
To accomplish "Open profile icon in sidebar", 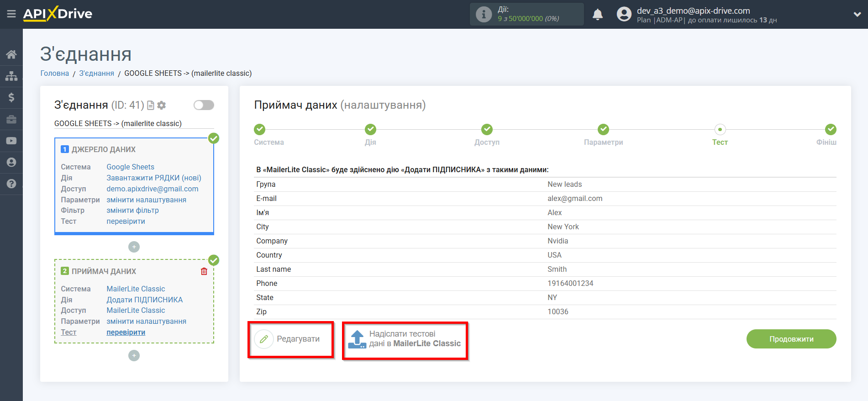I will click(11, 162).
